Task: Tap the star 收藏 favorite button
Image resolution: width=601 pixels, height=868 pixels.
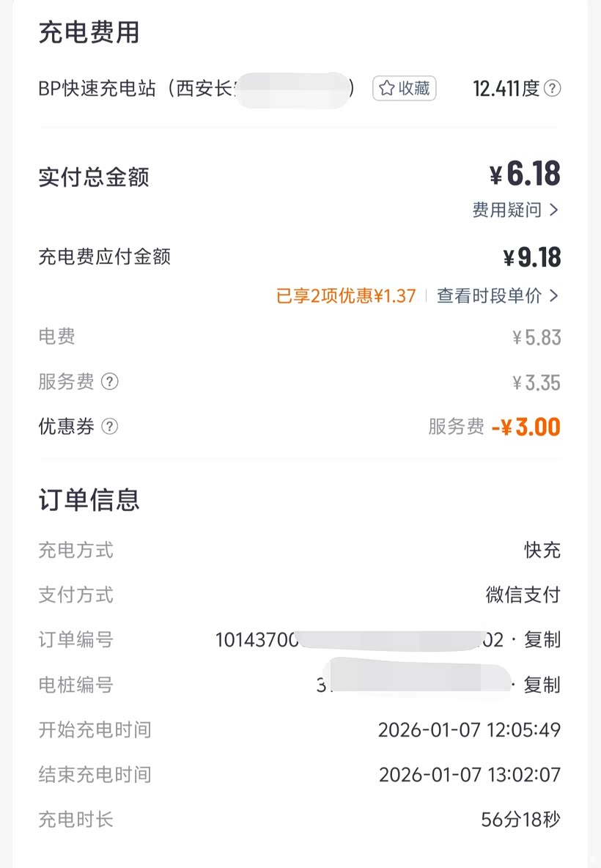Action: click(x=405, y=89)
